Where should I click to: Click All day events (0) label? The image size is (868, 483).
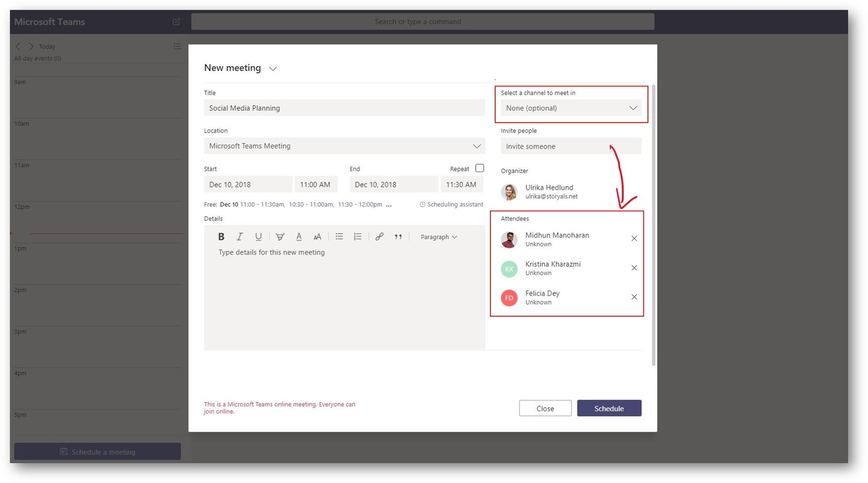[38, 59]
